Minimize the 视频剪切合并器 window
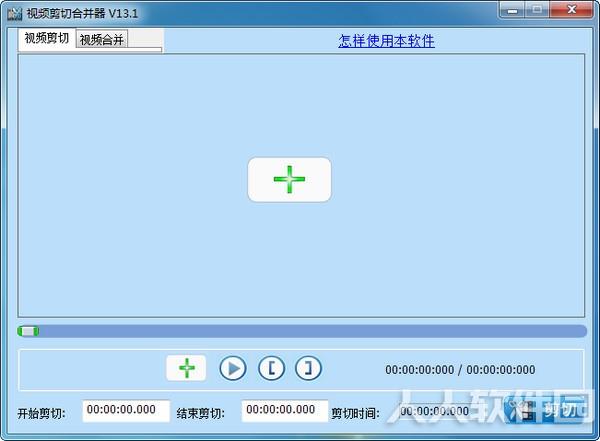Screen dimensions: 600x441 tap(512, 10)
